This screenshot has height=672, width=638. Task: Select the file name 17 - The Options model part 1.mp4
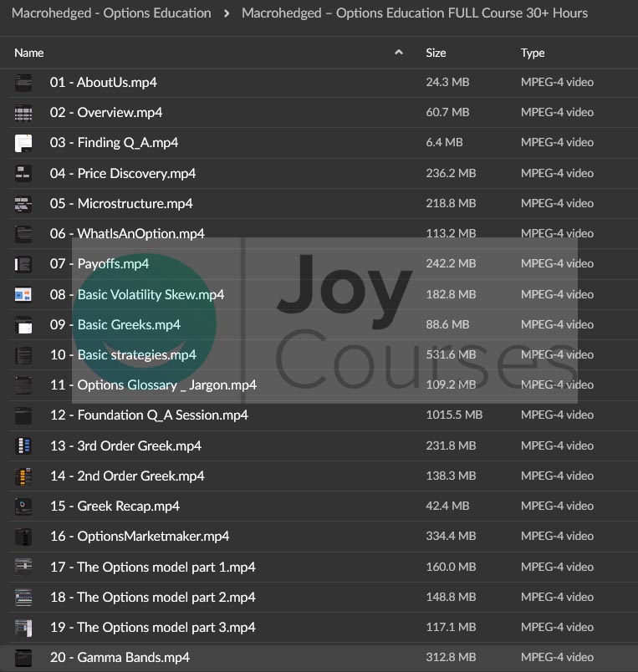pyautogui.click(x=153, y=567)
